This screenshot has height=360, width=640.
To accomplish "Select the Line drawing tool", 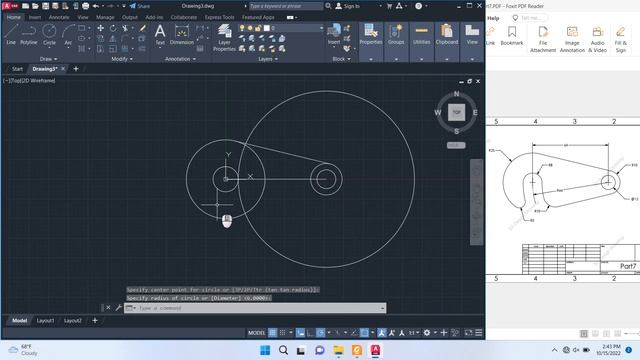I will click(11, 34).
